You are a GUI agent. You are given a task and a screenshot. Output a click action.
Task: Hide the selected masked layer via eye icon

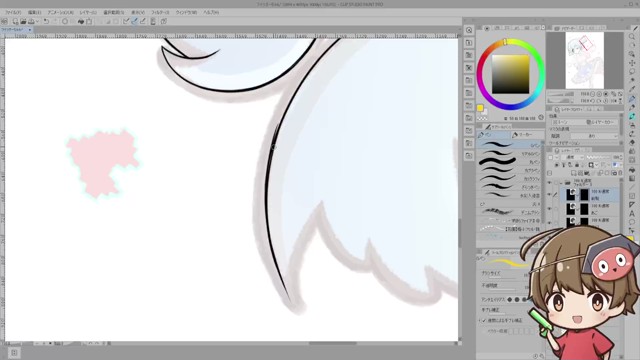(x=549, y=195)
